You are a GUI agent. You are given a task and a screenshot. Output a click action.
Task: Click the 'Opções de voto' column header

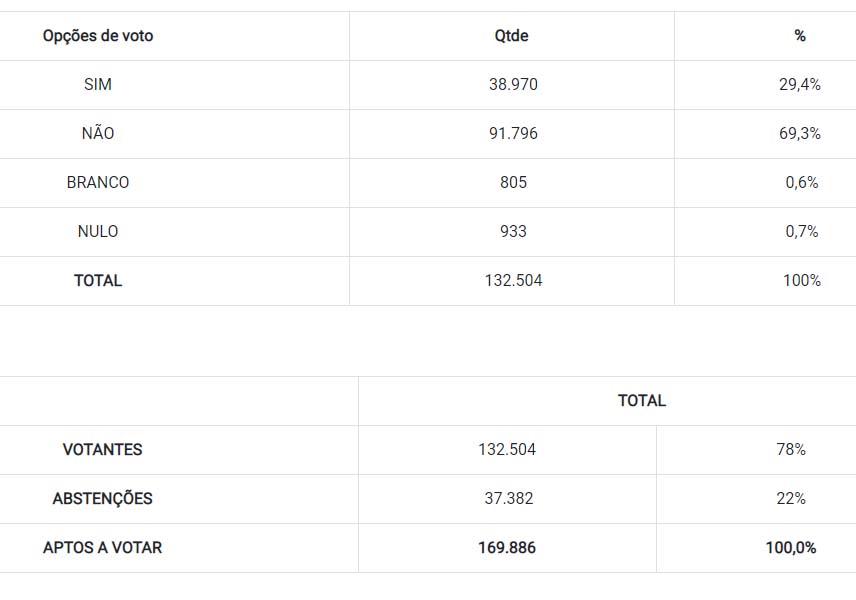(x=98, y=36)
